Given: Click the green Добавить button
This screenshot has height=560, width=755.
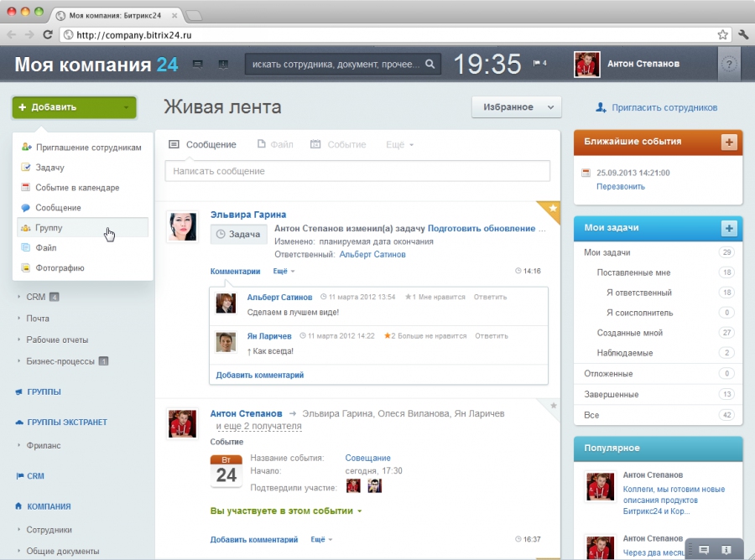Looking at the screenshot, I should pos(74,107).
